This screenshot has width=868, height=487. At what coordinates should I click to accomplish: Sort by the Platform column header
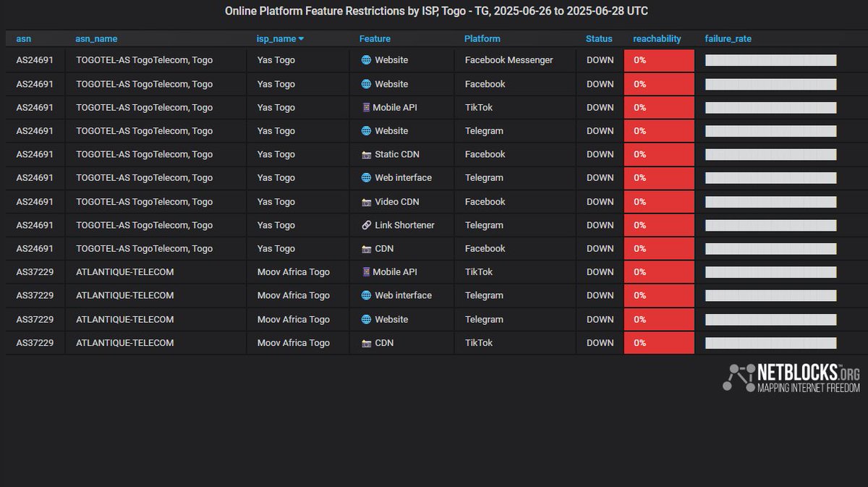click(x=482, y=39)
